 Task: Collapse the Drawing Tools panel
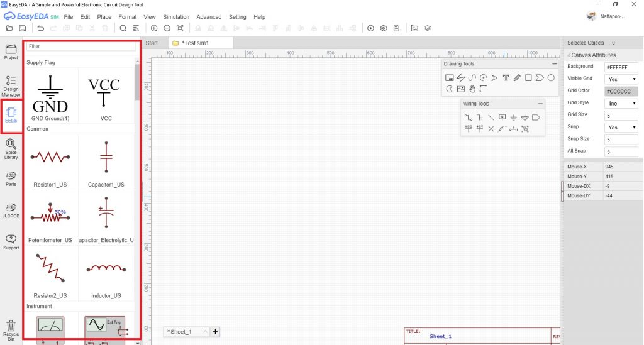[x=555, y=64]
